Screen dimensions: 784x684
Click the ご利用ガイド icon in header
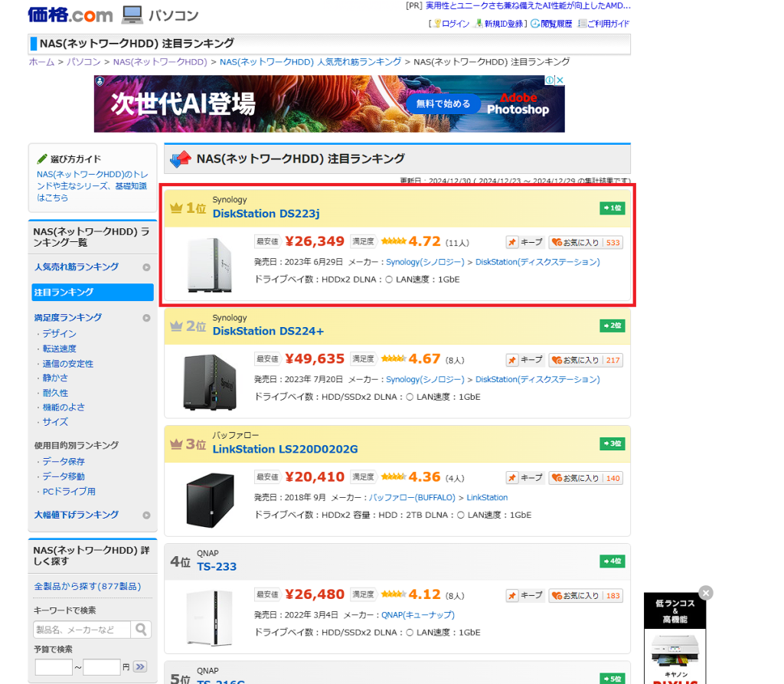tap(583, 24)
